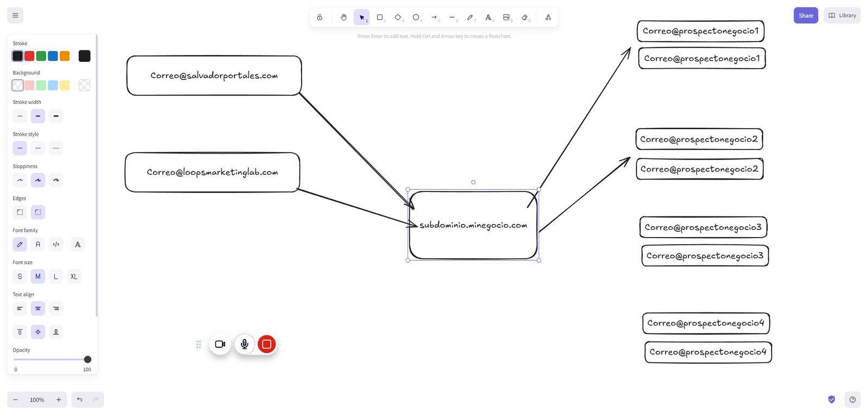Choose the orange stroke color
The image size is (868, 415).
tap(65, 56)
